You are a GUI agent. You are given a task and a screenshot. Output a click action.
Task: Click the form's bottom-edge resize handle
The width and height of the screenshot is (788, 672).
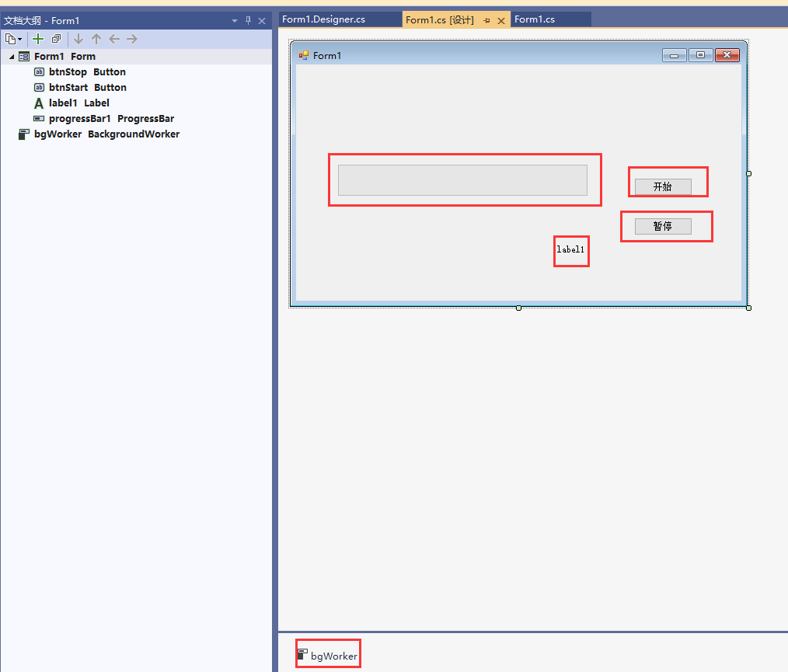point(518,308)
